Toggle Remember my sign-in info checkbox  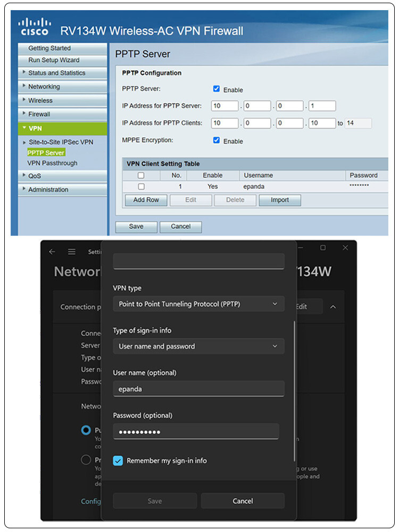[118, 461]
